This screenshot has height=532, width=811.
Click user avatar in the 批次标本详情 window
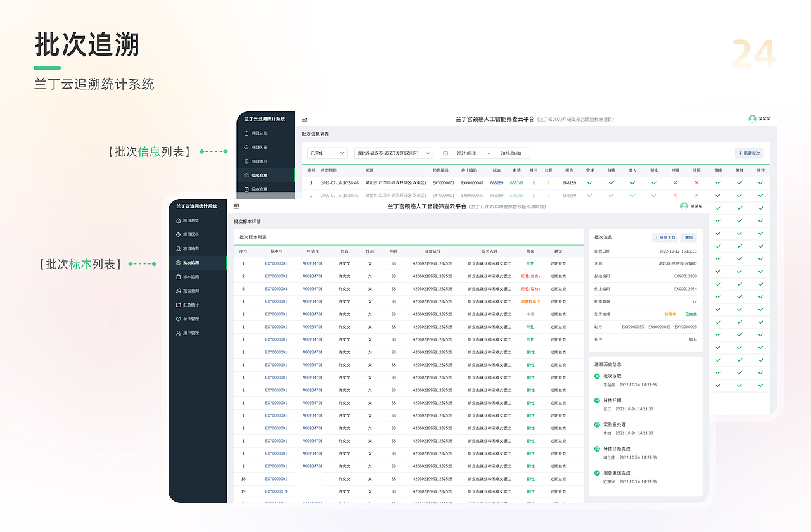684,206
